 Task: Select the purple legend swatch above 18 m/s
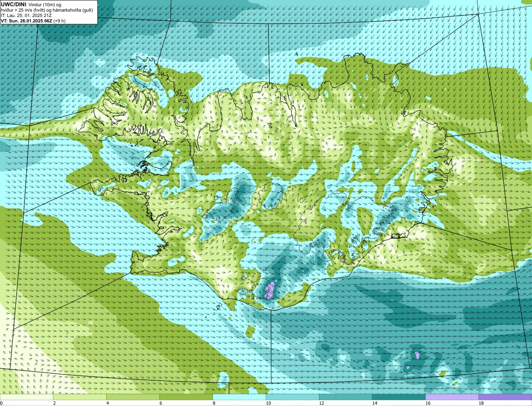tap(505, 397)
